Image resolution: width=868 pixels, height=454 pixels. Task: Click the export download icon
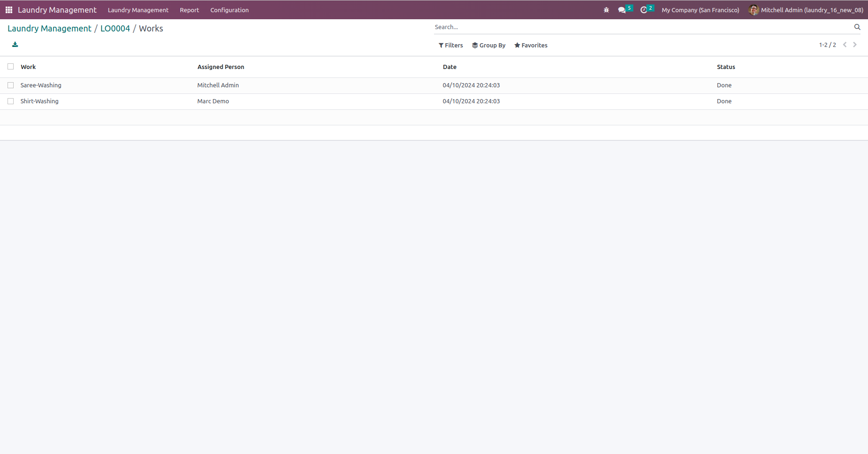tap(15, 45)
